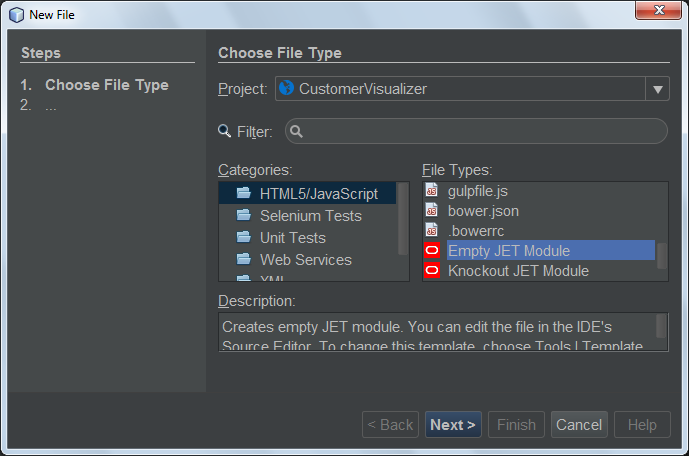
Task: Select the Web Services category
Action: pyautogui.click(x=305, y=259)
